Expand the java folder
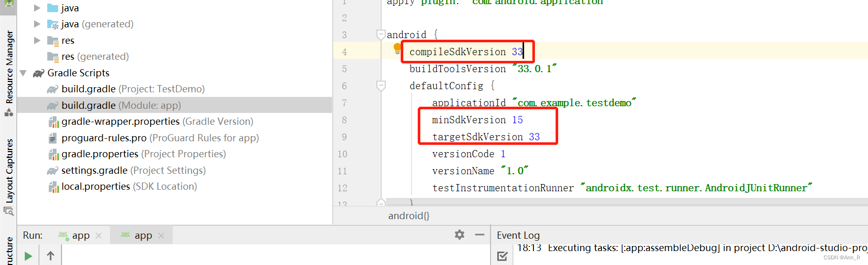The width and height of the screenshot is (868, 265). click(x=37, y=8)
